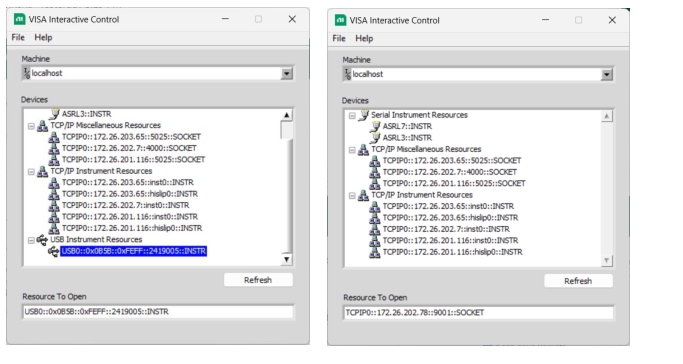Collapse TCP/IP Instrument Resources in right window
The image size is (683, 364).
coord(352,196)
